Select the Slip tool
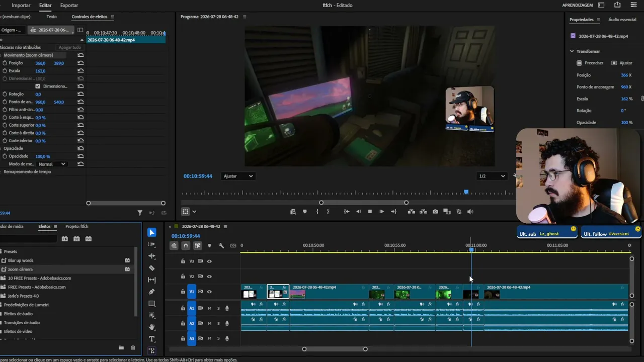Viewport: 644px width, 362px height. [x=152, y=280]
